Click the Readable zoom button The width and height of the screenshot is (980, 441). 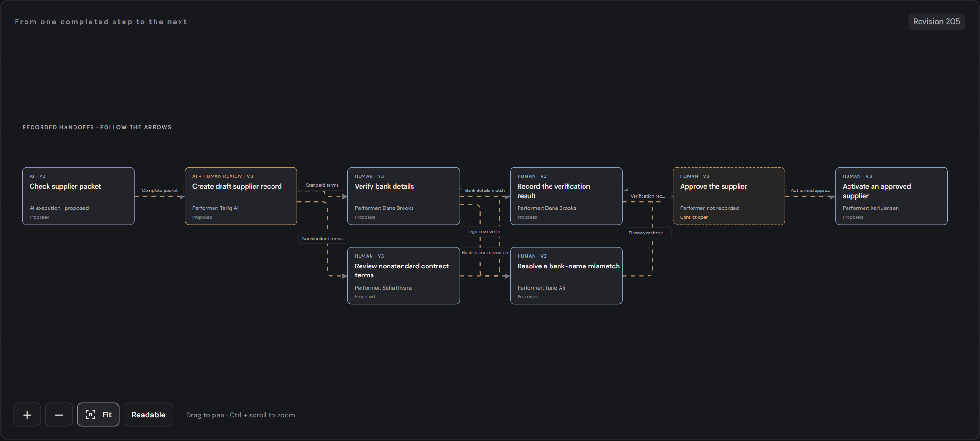pyautogui.click(x=148, y=415)
